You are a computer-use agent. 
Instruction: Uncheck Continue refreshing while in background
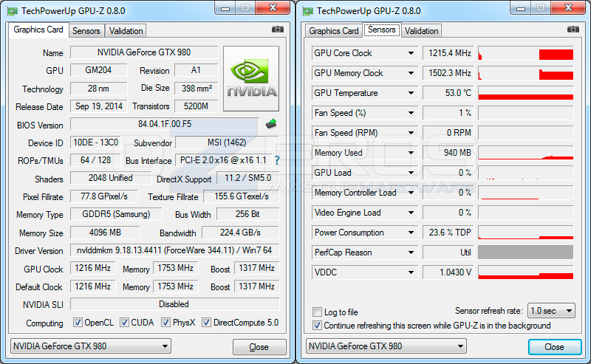(317, 325)
